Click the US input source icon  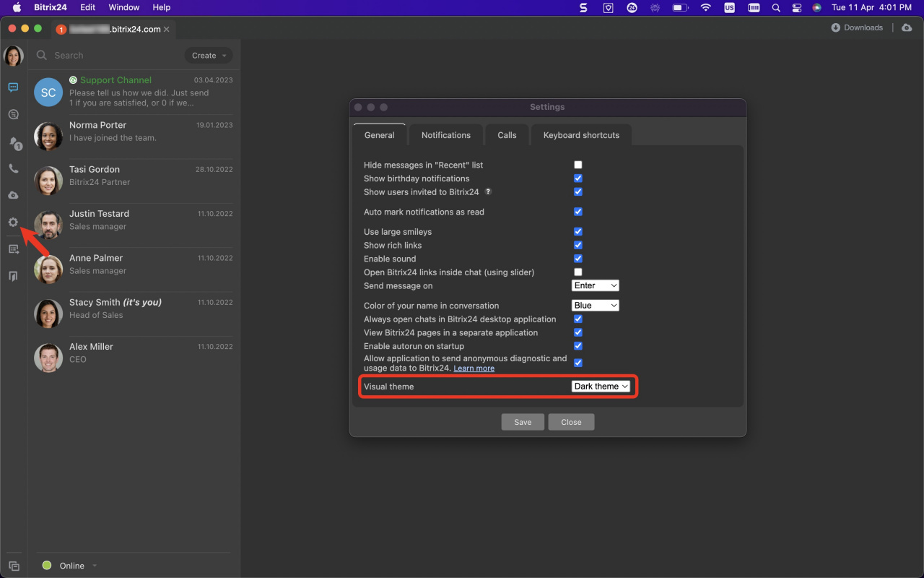[x=730, y=7]
